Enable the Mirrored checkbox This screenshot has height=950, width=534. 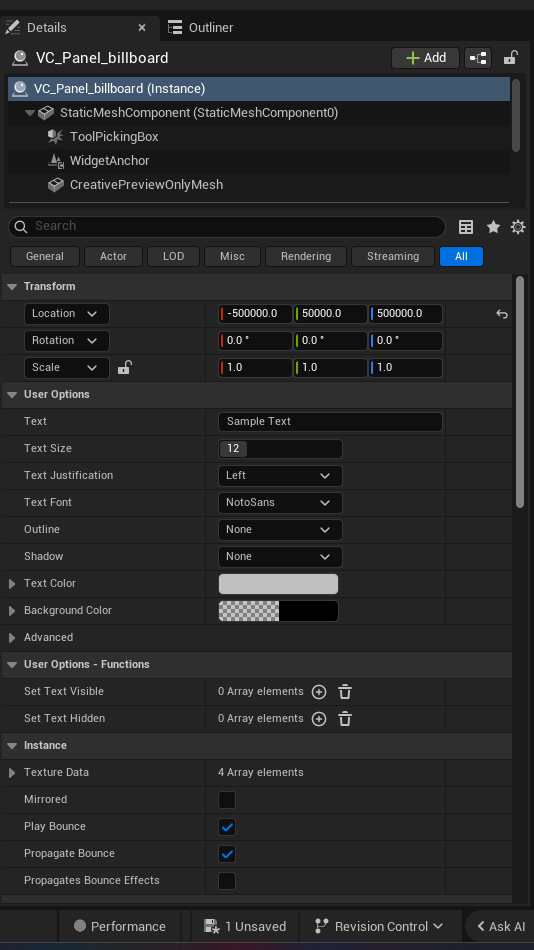pos(227,800)
